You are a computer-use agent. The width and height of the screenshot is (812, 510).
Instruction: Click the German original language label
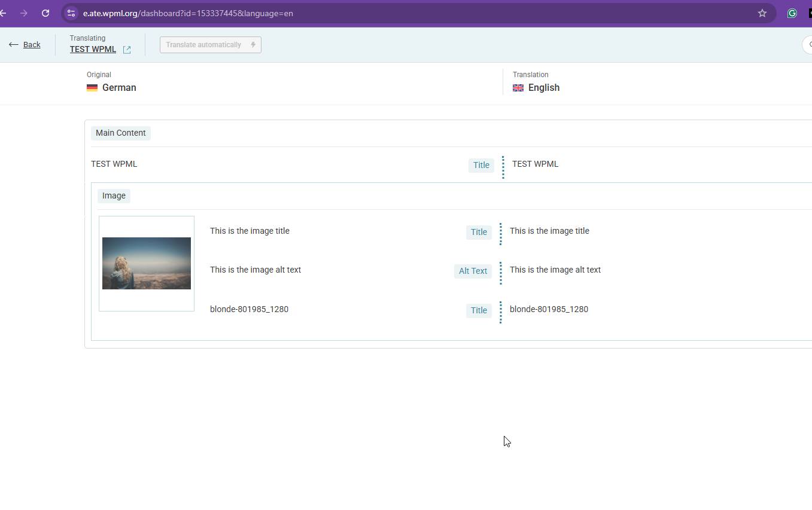(119, 88)
